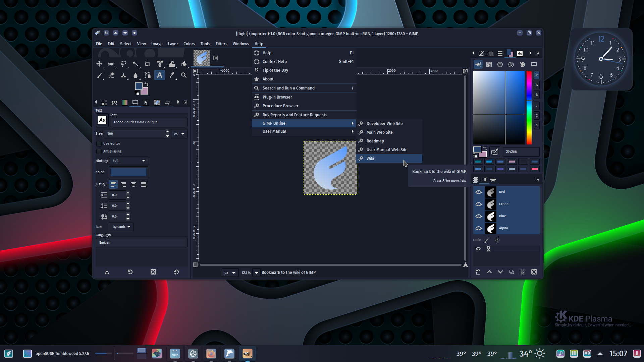644x362 pixels.
Task: Select the Paintbrush tool
Action: 99,75
